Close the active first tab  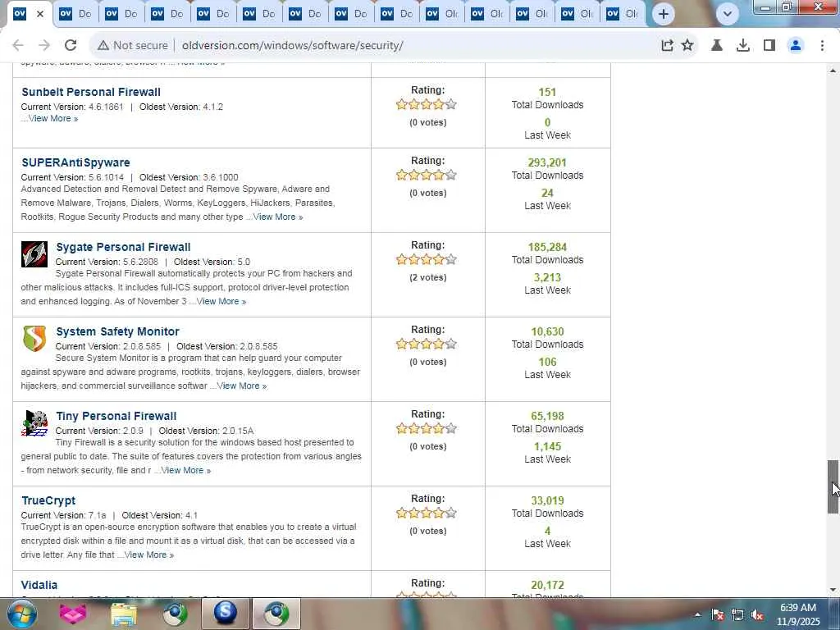pos(40,14)
